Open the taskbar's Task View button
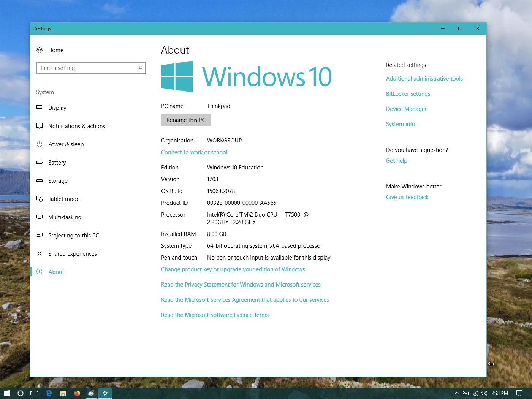The height and width of the screenshot is (399, 532). 34,393
